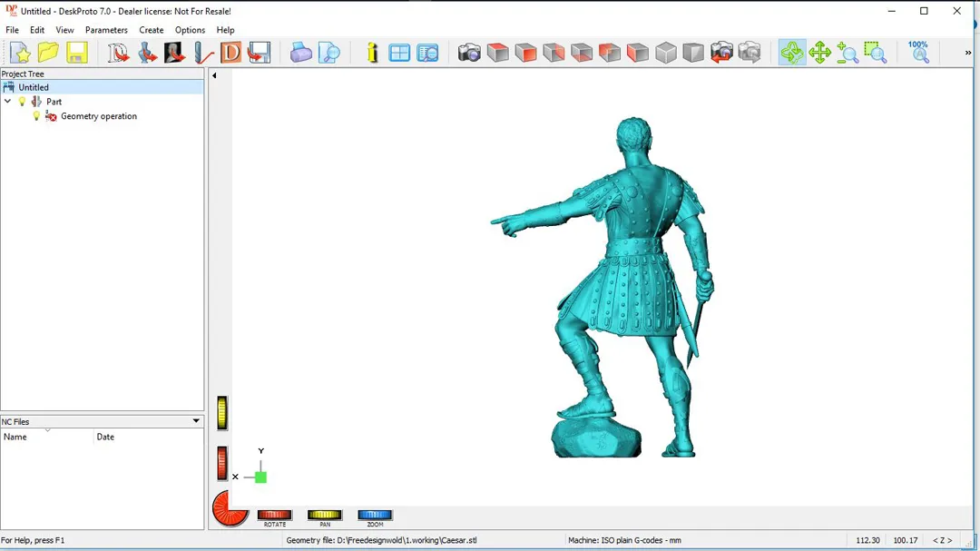
Task: Open the Parameters menu
Action: [106, 30]
